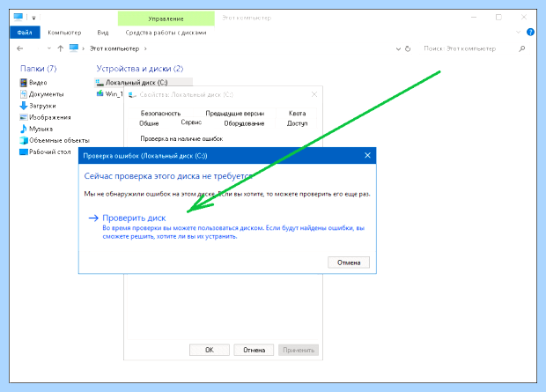Close the Проверка ошибок dialog
546x392 pixels.
coord(367,155)
